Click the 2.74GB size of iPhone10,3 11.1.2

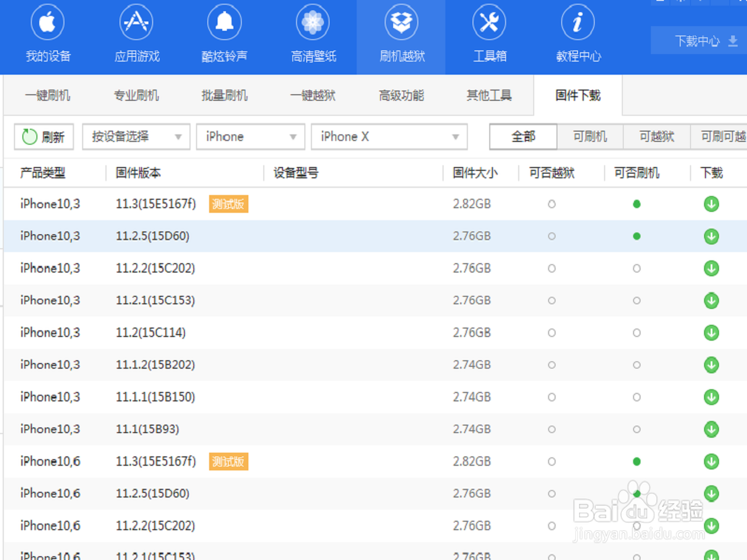point(472,365)
